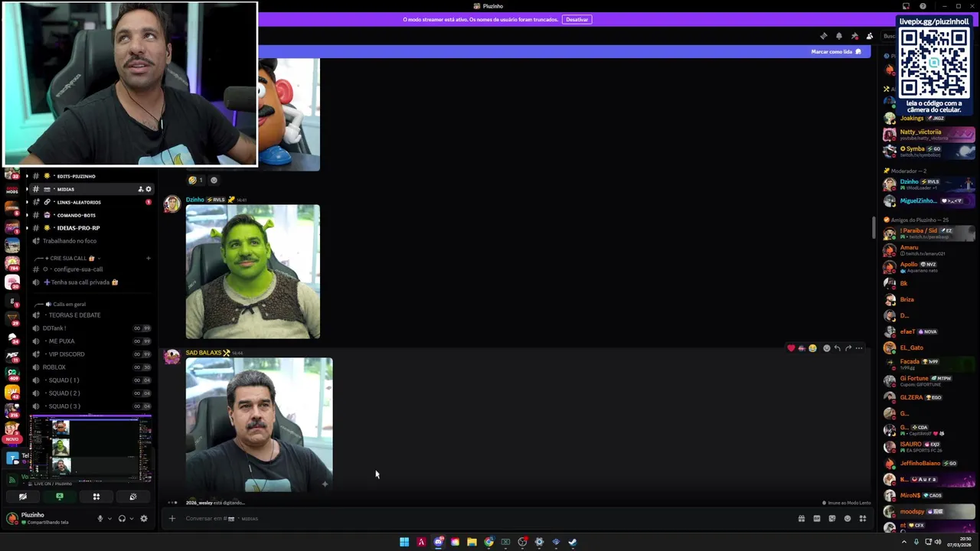Viewport: 980px width, 551px height.
Task: Mute the microphone in user panel
Action: [100, 518]
